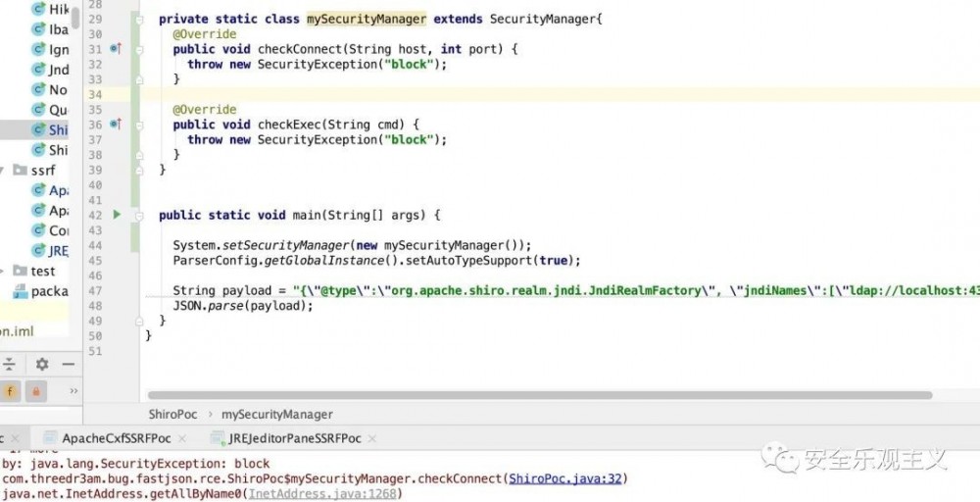
Task: Select the unhighlighted Shi class above ssrf
Action: 50,150
